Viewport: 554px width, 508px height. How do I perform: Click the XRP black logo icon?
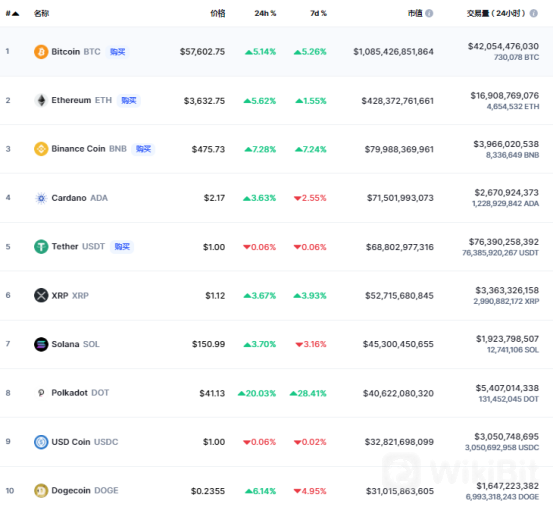pos(41,295)
